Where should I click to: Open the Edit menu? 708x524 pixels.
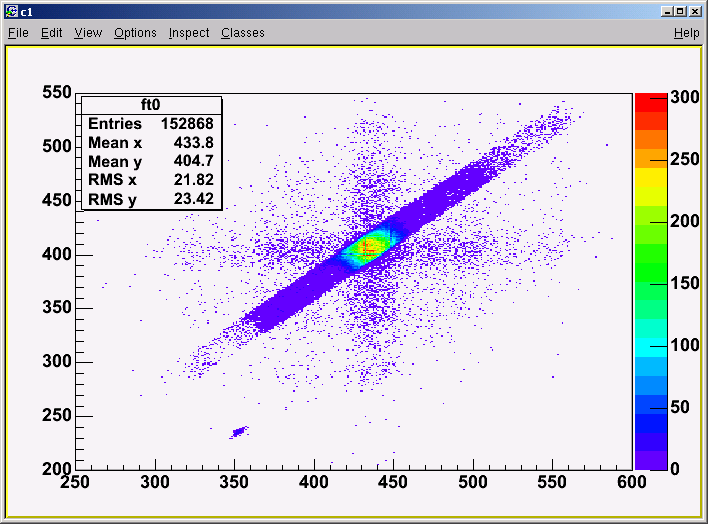click(51, 33)
